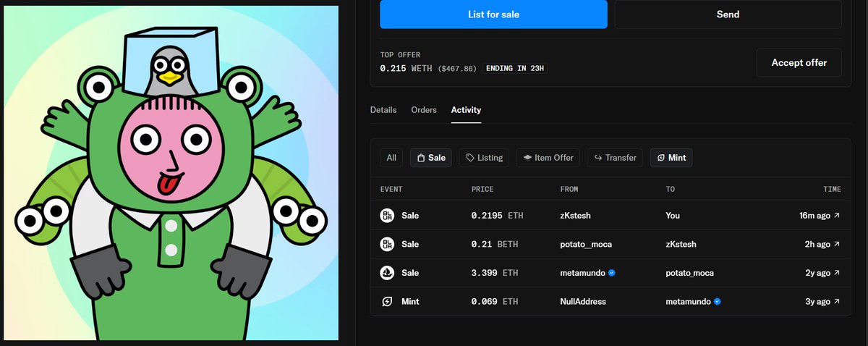Viewport: 868px width, 346px height.
Task: Toggle the Item Offer filter chip
Action: (x=548, y=158)
